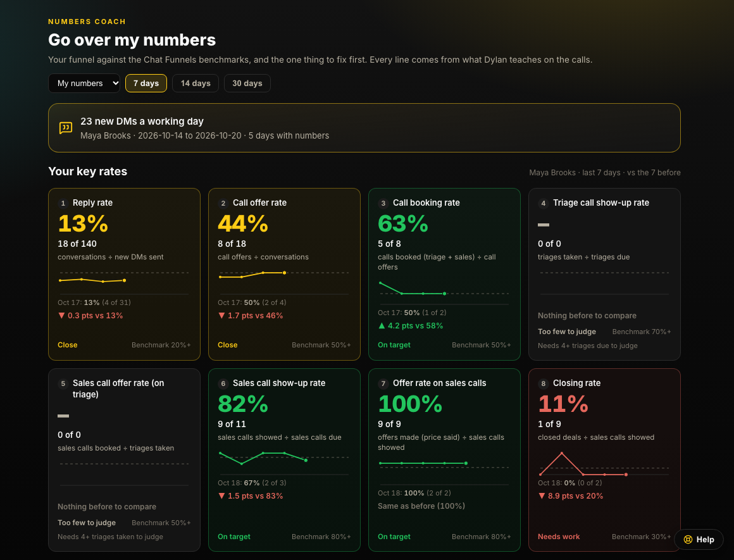Click the number 7 badge on Offer rate
Image resolution: width=734 pixels, height=560 pixels.
pos(383,383)
